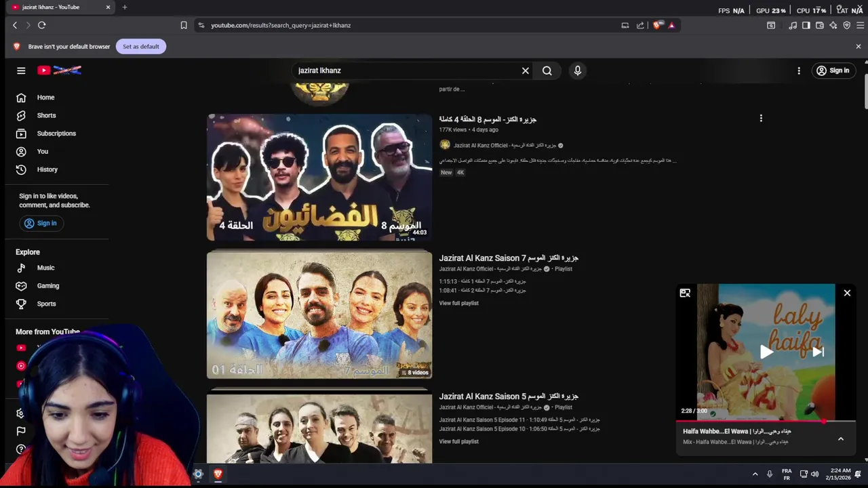Dismiss the default browser infobar
Screen dimensions: 868x488
click(x=859, y=47)
